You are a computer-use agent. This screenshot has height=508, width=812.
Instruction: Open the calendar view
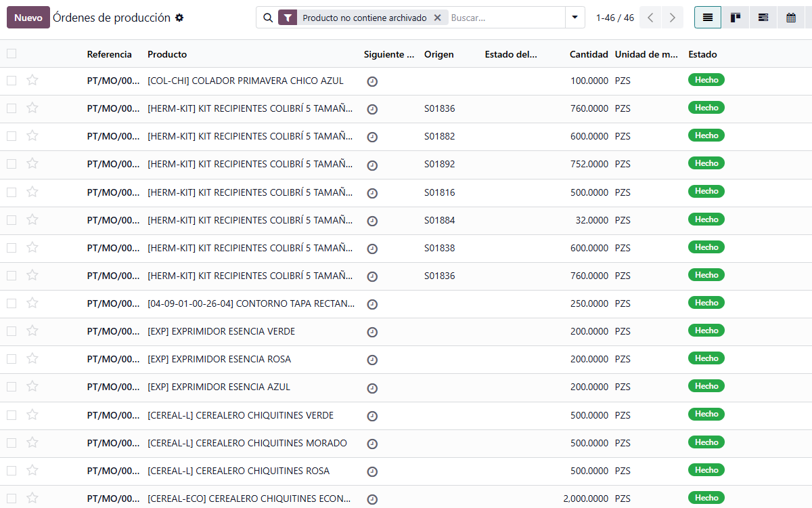coord(790,17)
